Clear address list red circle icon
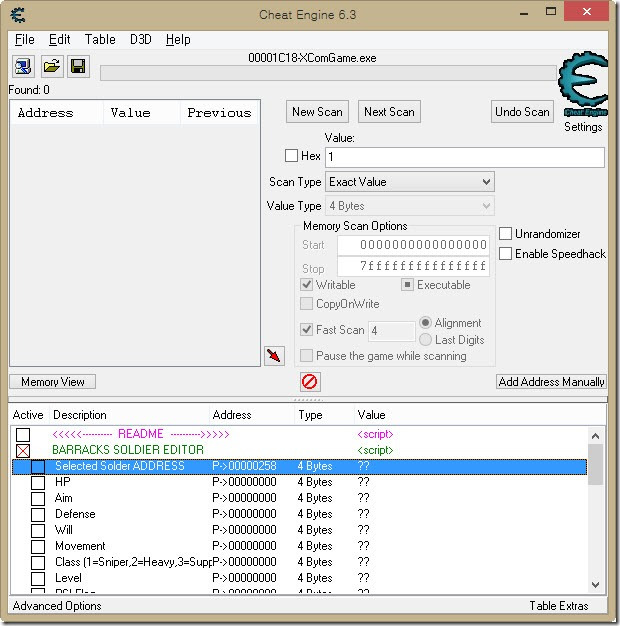620x626 pixels. pos(310,382)
